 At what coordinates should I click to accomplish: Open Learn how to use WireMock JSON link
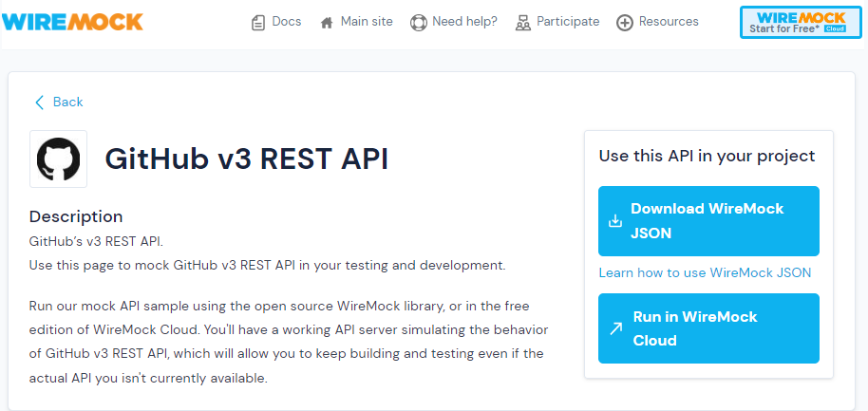705,272
